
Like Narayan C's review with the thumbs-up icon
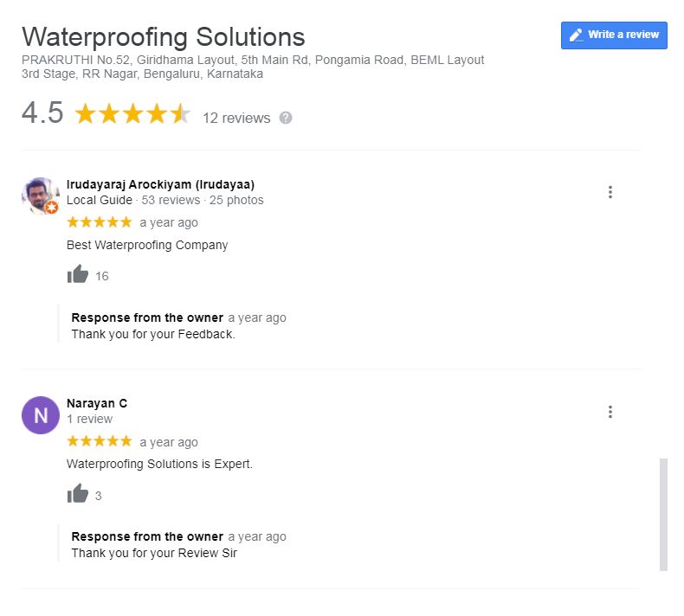coord(78,494)
